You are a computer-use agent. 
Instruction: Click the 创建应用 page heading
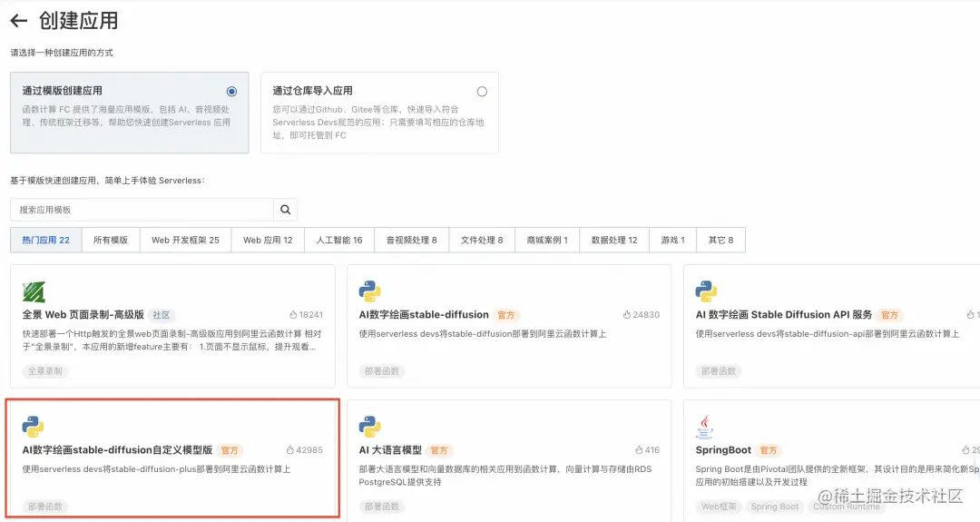78,21
